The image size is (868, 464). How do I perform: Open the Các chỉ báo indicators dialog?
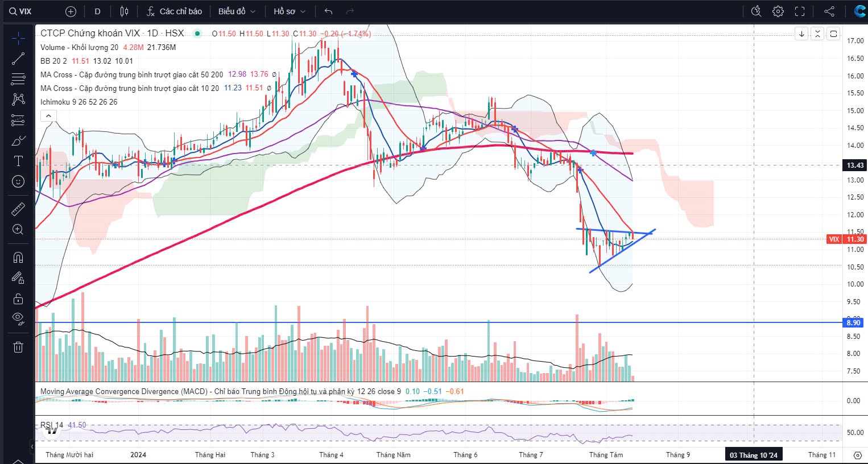174,11
